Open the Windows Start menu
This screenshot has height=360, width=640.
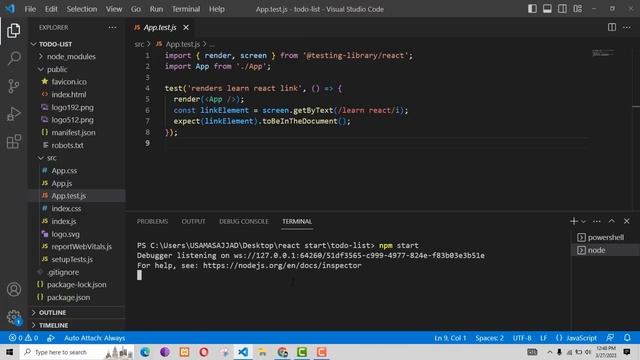10,352
